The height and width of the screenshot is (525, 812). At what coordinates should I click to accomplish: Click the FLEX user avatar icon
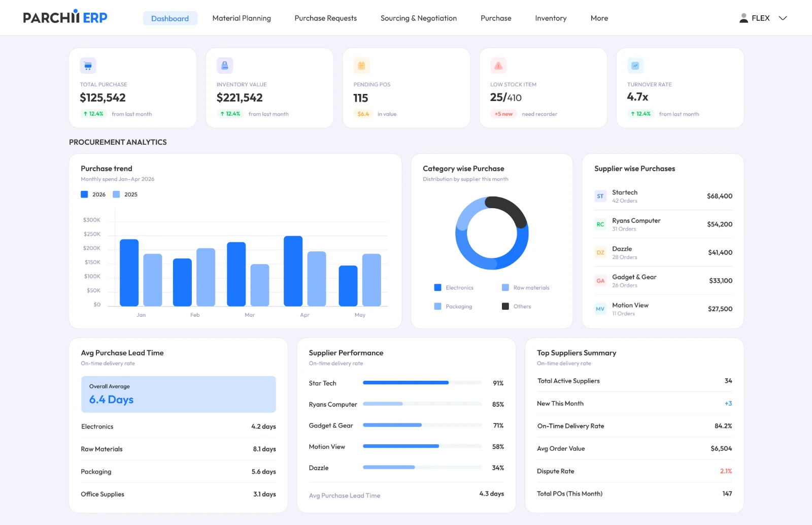[743, 18]
